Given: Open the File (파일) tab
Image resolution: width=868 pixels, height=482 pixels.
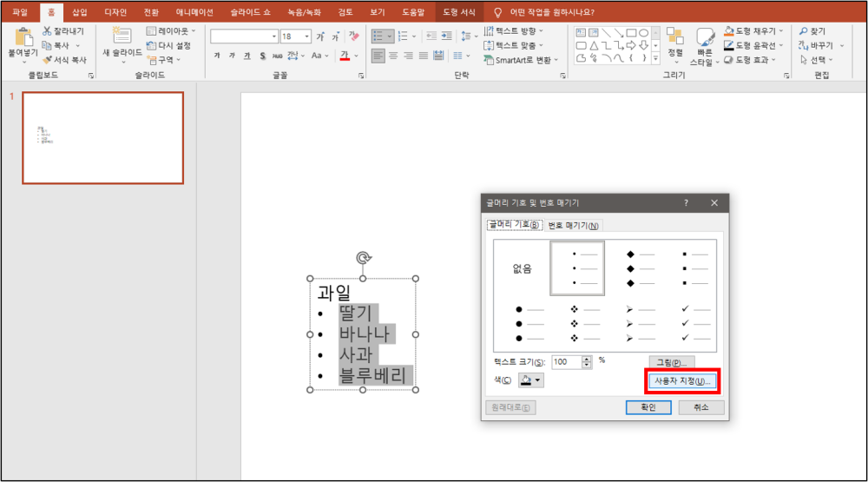Looking at the screenshot, I should (20, 12).
